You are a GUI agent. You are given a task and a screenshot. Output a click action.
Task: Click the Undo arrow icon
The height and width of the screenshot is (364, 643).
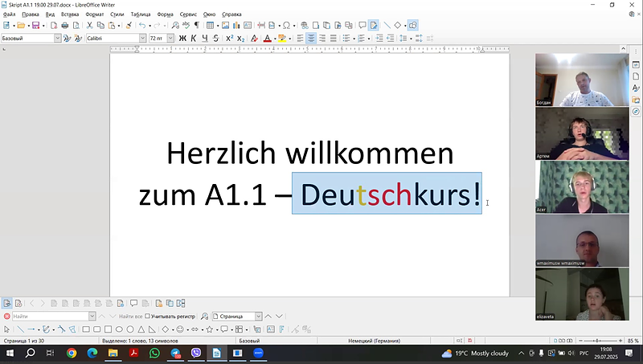142,26
